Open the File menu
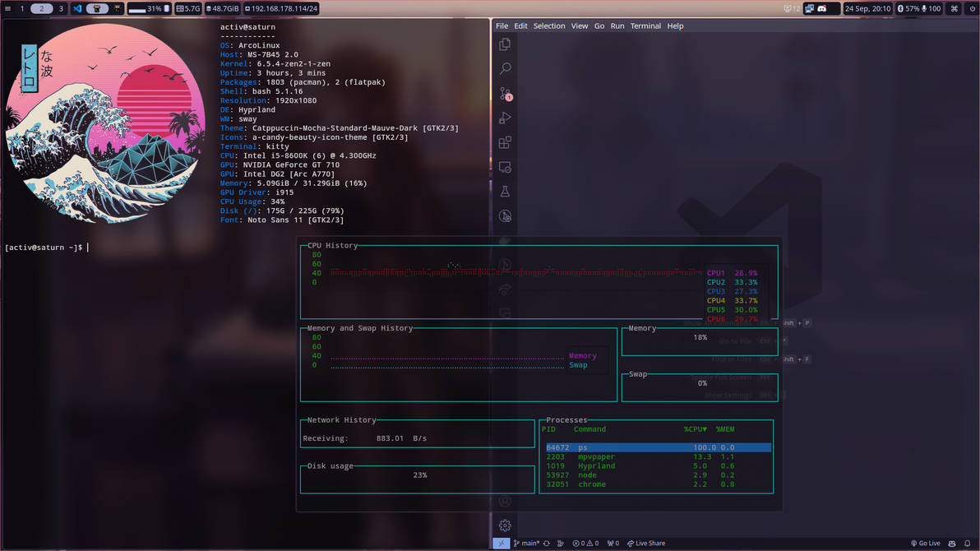 click(502, 25)
